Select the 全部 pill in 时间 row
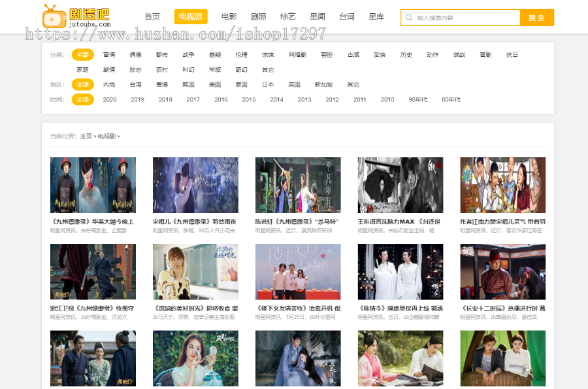 pyautogui.click(x=82, y=99)
